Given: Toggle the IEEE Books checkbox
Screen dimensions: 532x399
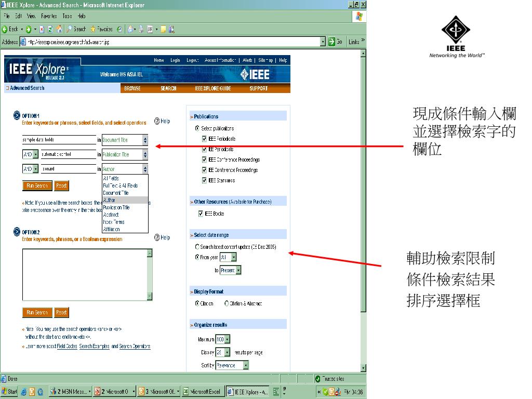Looking at the screenshot, I should [x=201, y=214].
